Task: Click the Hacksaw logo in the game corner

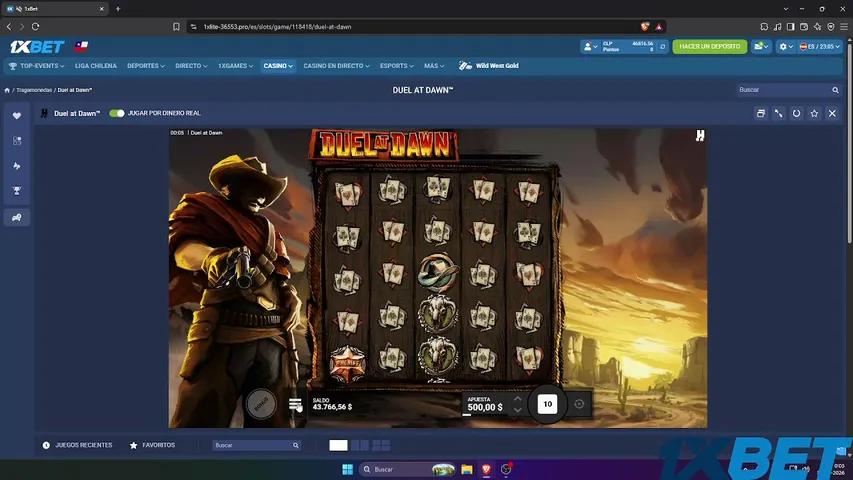Action: click(x=700, y=136)
